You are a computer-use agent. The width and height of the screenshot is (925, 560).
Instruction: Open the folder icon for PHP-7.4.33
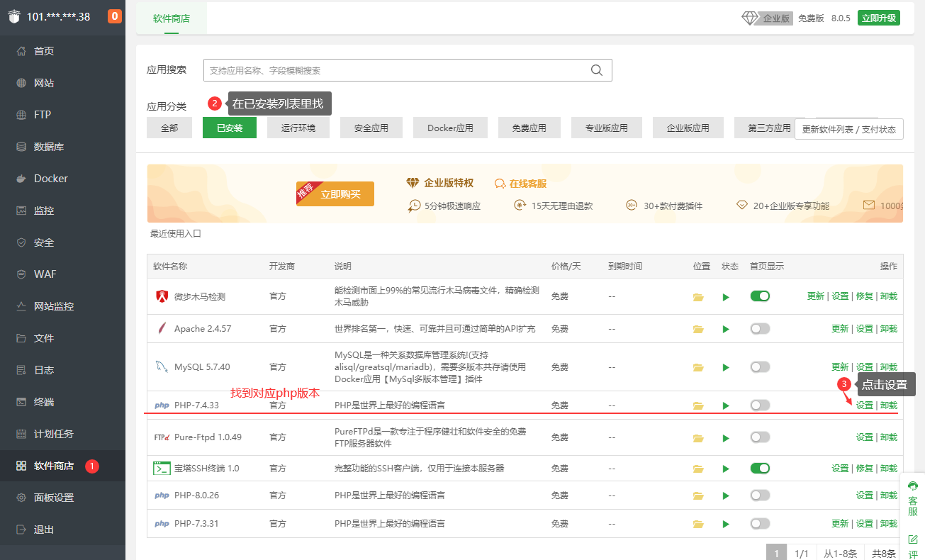[x=698, y=405]
